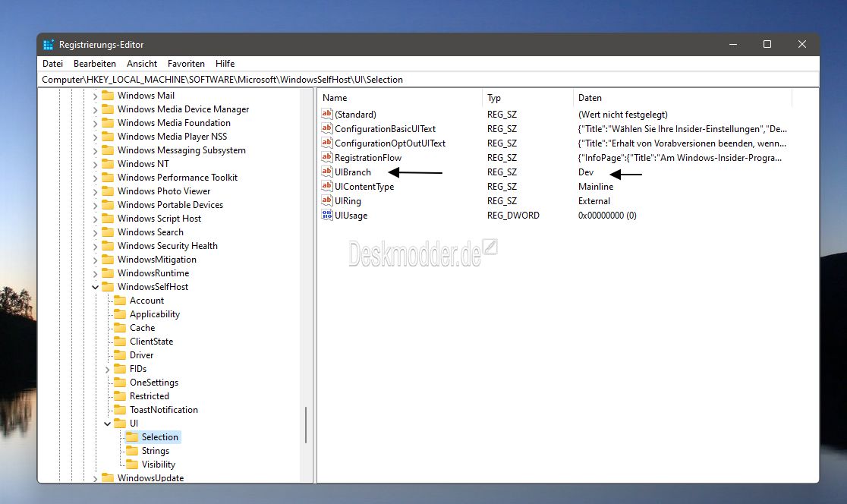
Task: Expand the Windows Mail key
Action: [x=95, y=96]
